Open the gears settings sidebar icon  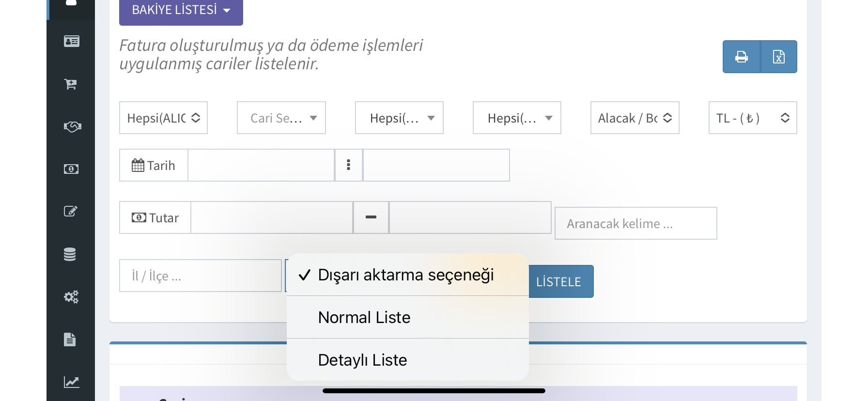tap(71, 297)
